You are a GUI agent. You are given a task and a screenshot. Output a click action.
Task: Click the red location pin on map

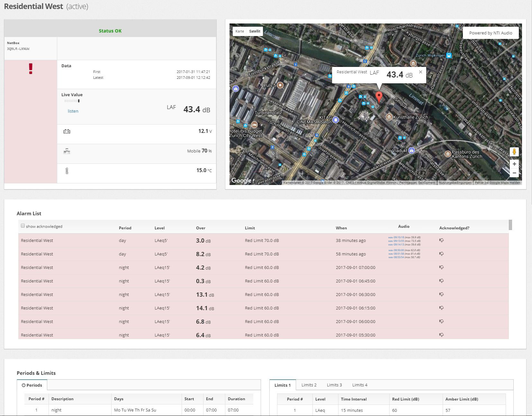379,96
